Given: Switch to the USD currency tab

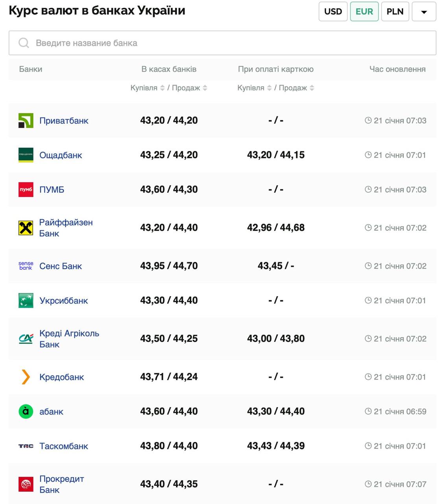Looking at the screenshot, I should click(x=333, y=12).
